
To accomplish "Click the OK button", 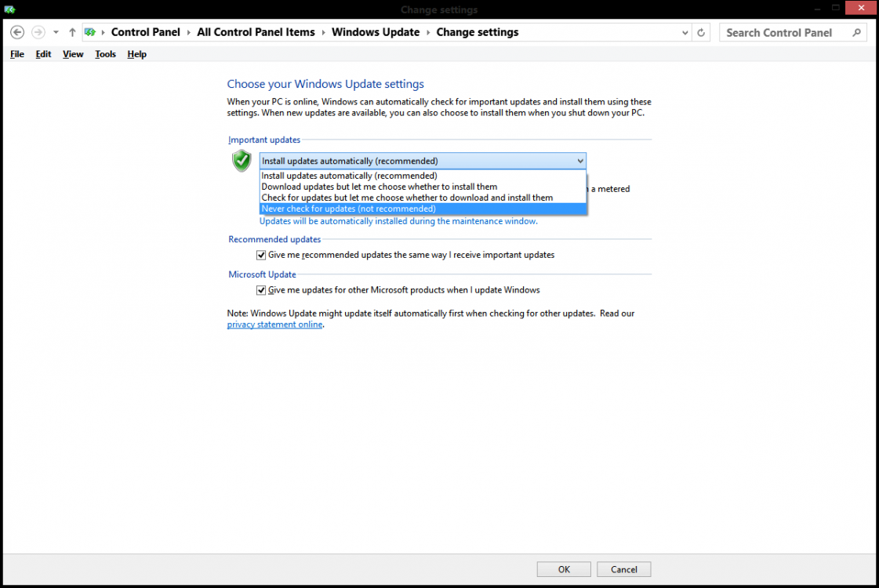I will point(564,569).
